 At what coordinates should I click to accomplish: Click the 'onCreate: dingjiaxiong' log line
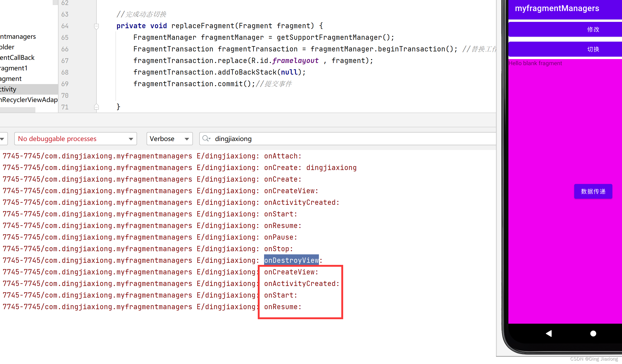point(310,168)
